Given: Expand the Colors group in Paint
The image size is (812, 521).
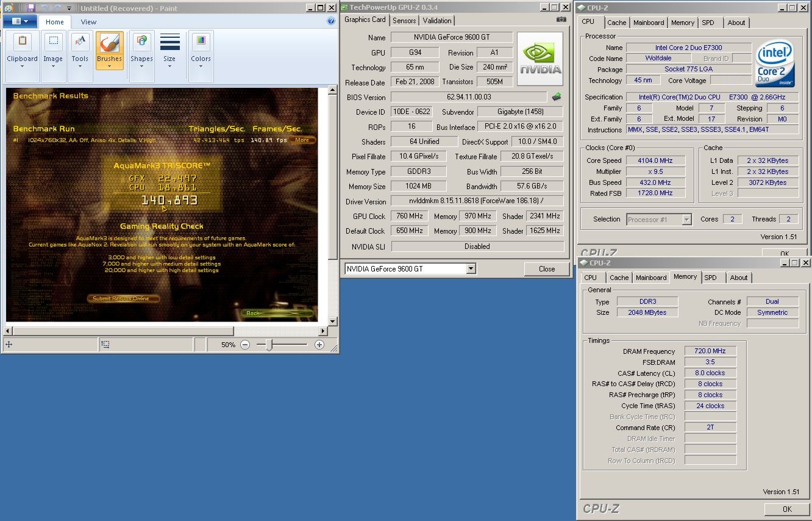Looking at the screenshot, I should (x=201, y=56).
